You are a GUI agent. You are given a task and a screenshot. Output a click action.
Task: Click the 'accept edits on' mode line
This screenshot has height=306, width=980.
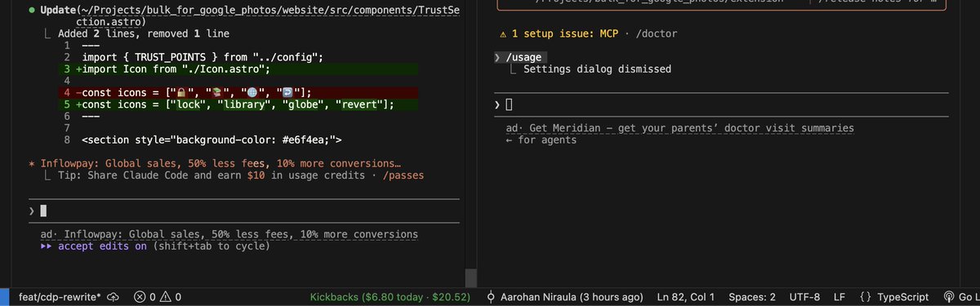point(155,246)
